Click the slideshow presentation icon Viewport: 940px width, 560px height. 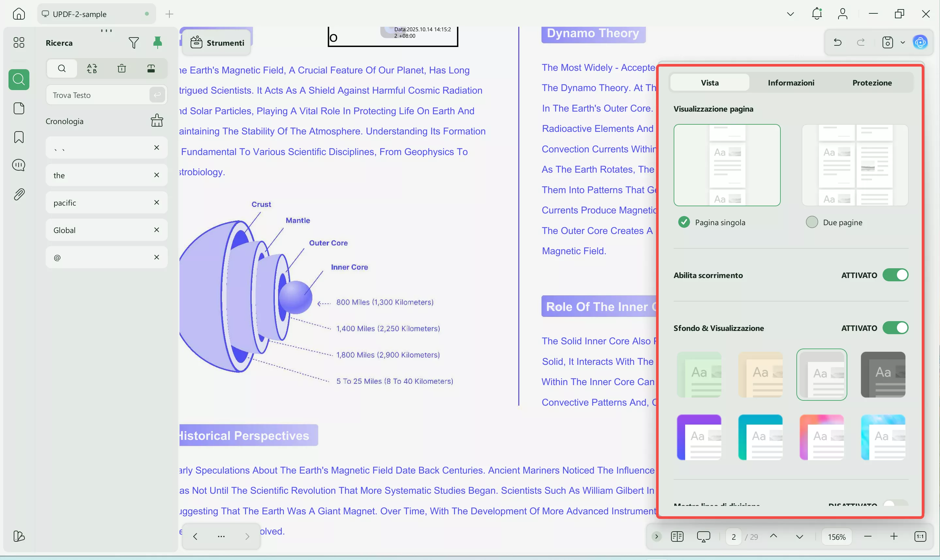pyautogui.click(x=703, y=537)
